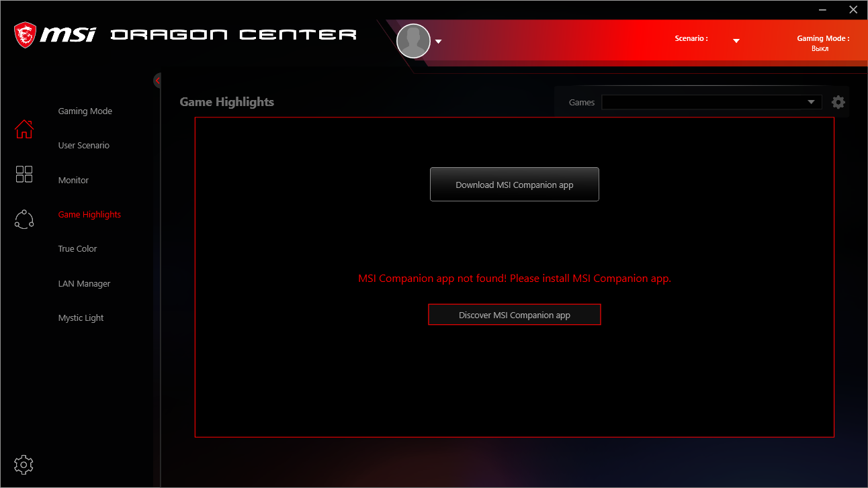Open Mystic Light menu item
Image resolution: width=868 pixels, height=488 pixels.
81,318
